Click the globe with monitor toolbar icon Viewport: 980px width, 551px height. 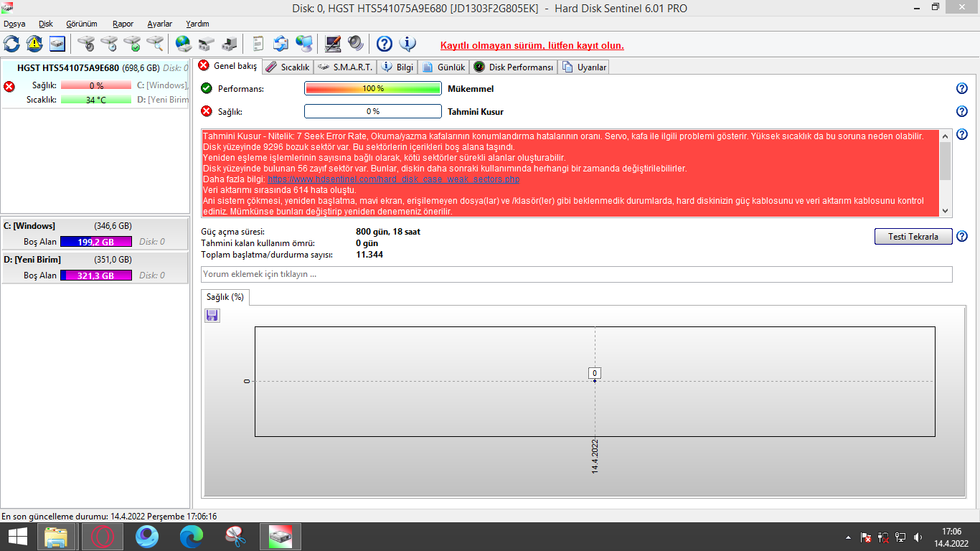(x=304, y=44)
